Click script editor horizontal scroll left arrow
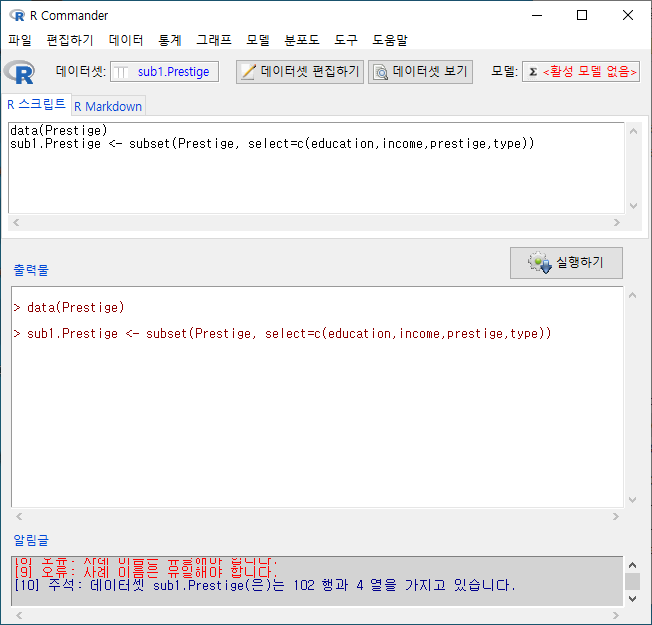The image size is (652, 625). pos(16,222)
